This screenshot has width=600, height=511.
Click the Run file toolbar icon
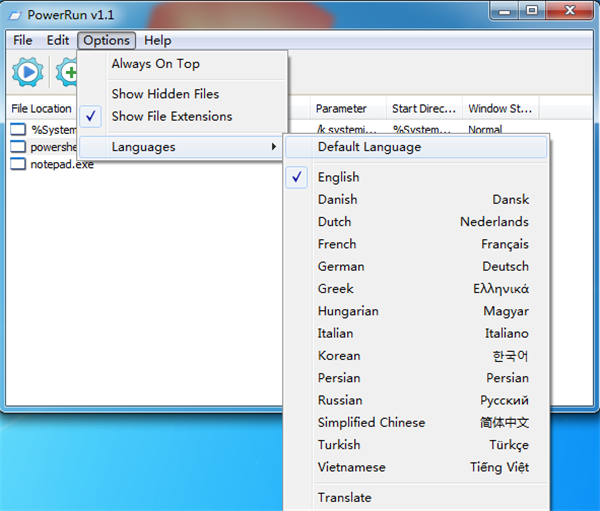(27, 72)
